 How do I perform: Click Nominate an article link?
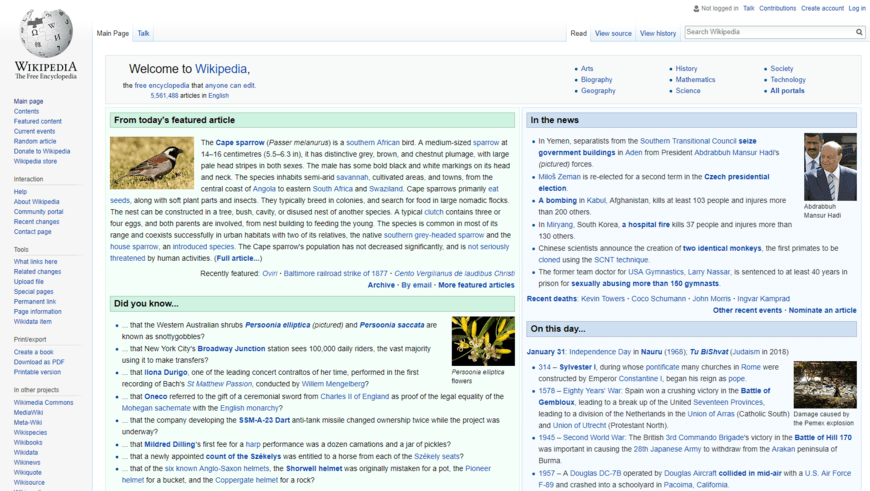coord(822,311)
